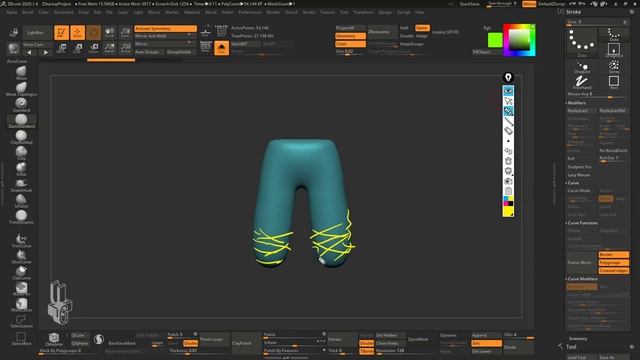640x360 pixels.
Task: Toggle overlay toolbar eye visibility
Action: 508,91
